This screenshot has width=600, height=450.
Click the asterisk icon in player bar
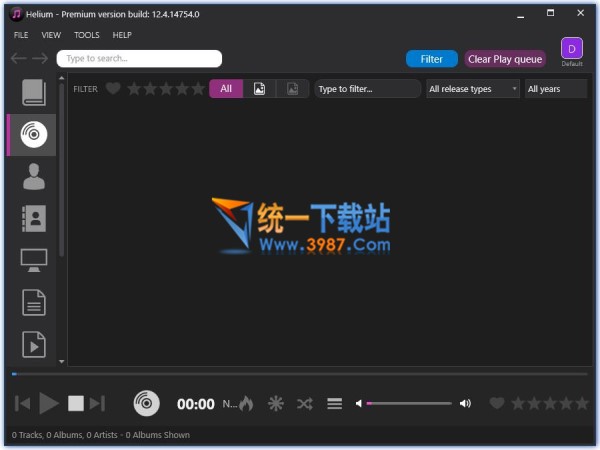click(275, 404)
